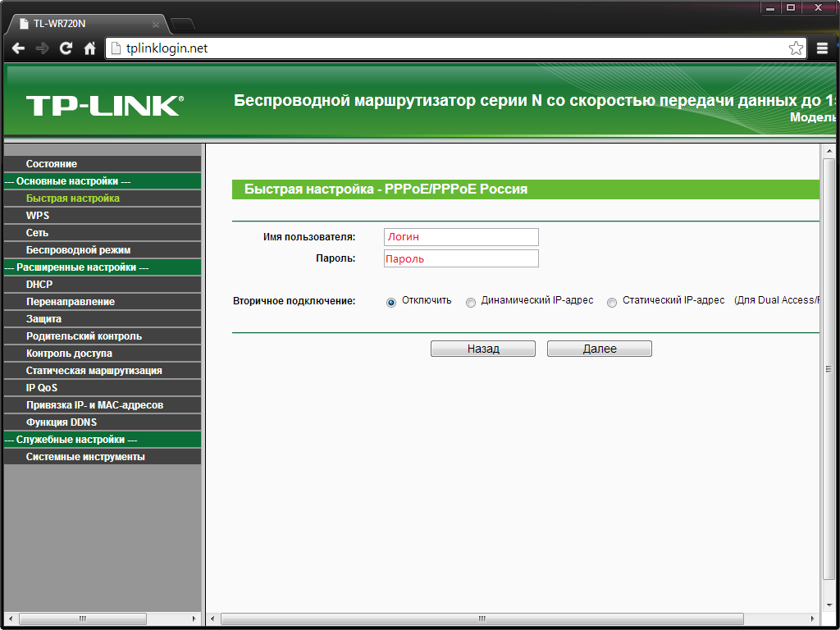
Task: Bookmark the page via the star icon
Action: click(x=795, y=48)
